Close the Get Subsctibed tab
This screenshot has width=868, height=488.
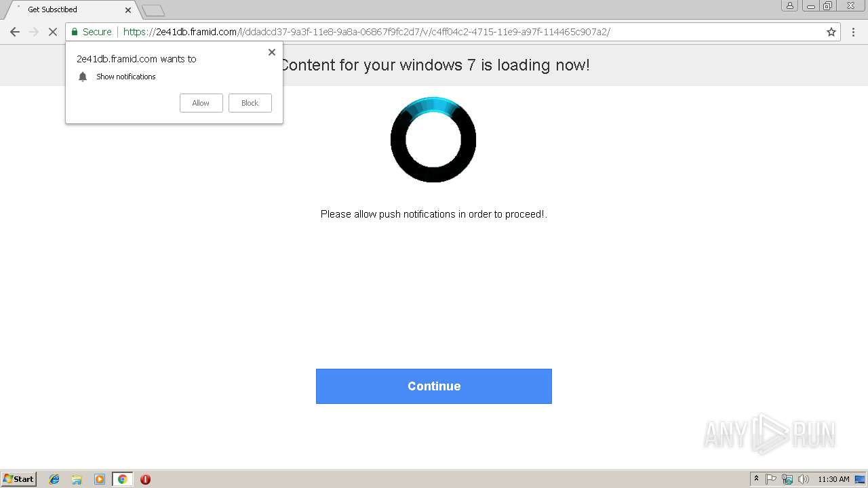(128, 10)
